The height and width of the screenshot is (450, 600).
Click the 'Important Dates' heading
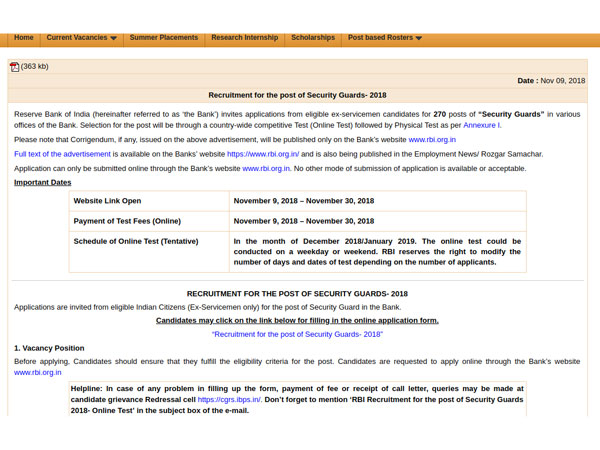pos(42,183)
